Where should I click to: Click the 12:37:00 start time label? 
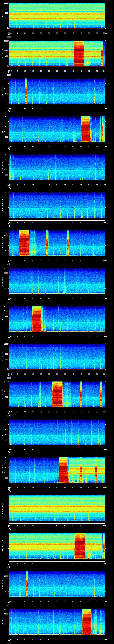tap(9, 601)
